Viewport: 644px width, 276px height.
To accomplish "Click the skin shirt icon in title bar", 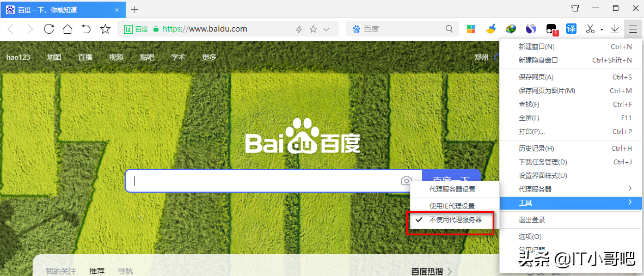I will click(575, 8).
